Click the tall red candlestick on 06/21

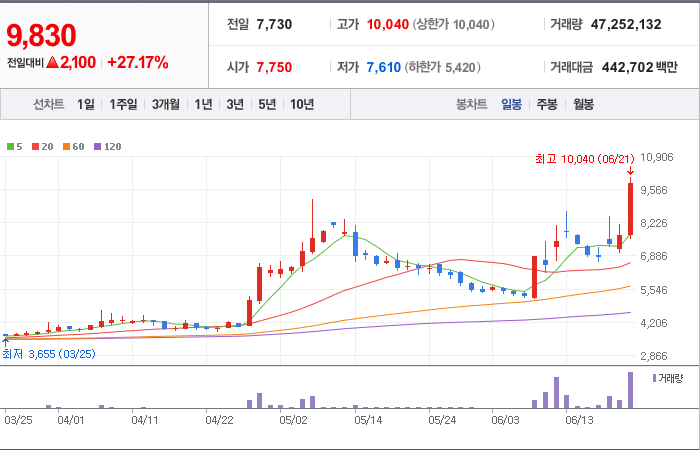pyautogui.click(x=630, y=209)
